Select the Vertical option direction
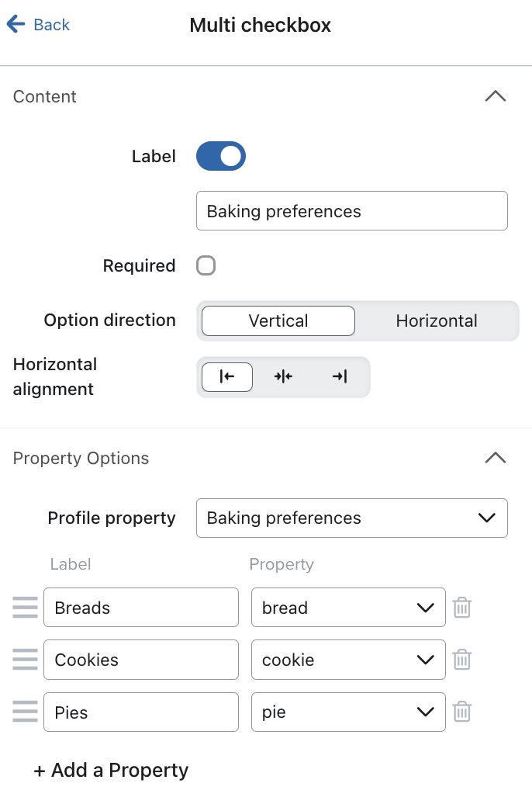This screenshot has width=532, height=804. [x=277, y=321]
